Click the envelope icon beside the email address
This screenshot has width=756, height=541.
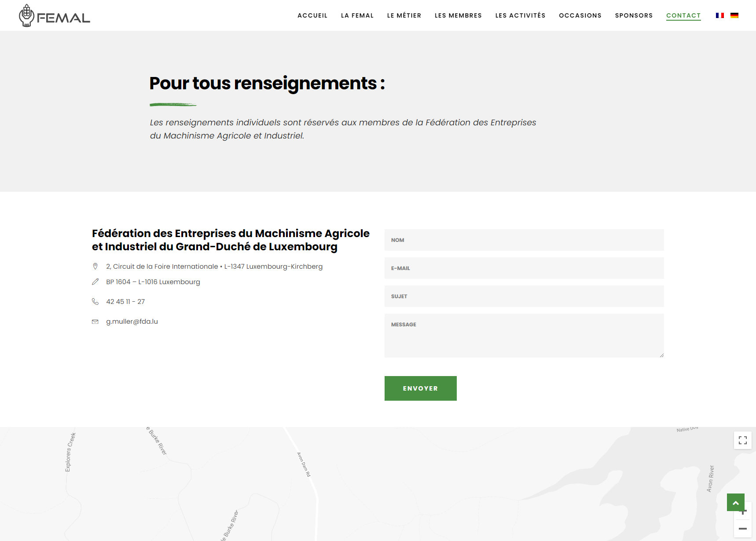point(95,322)
